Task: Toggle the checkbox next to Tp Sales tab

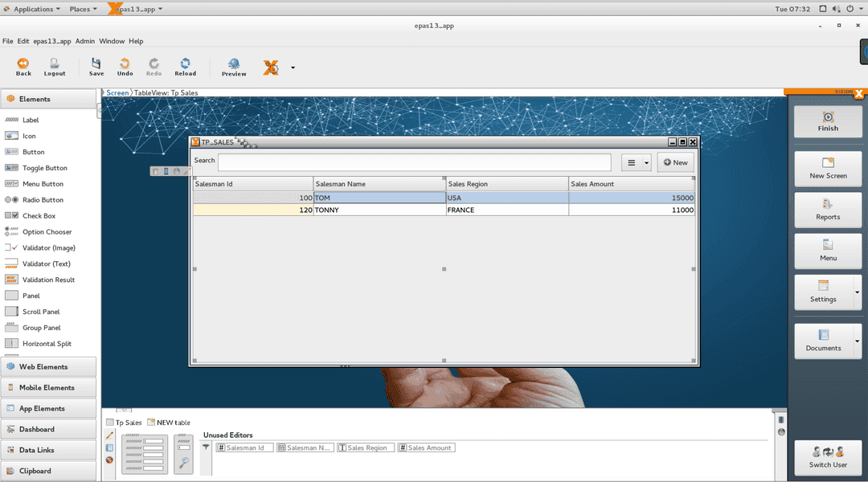Action: coord(109,423)
